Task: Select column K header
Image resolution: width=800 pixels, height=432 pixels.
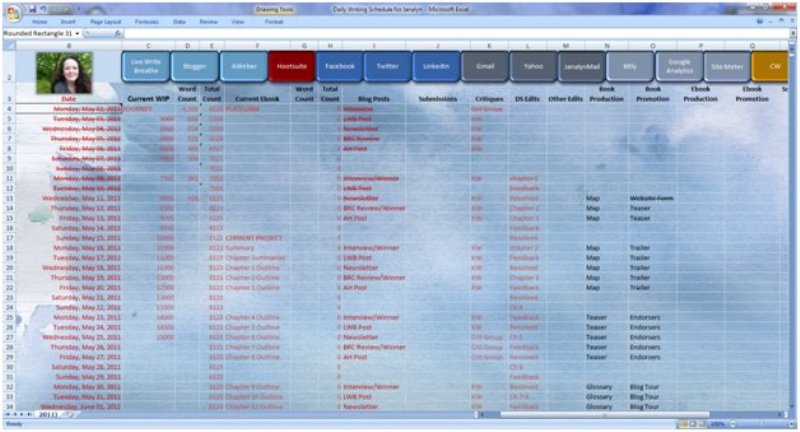Action: coord(489,46)
